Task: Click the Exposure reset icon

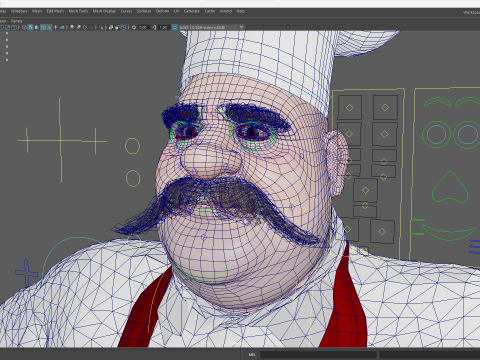Action: (x=134, y=27)
